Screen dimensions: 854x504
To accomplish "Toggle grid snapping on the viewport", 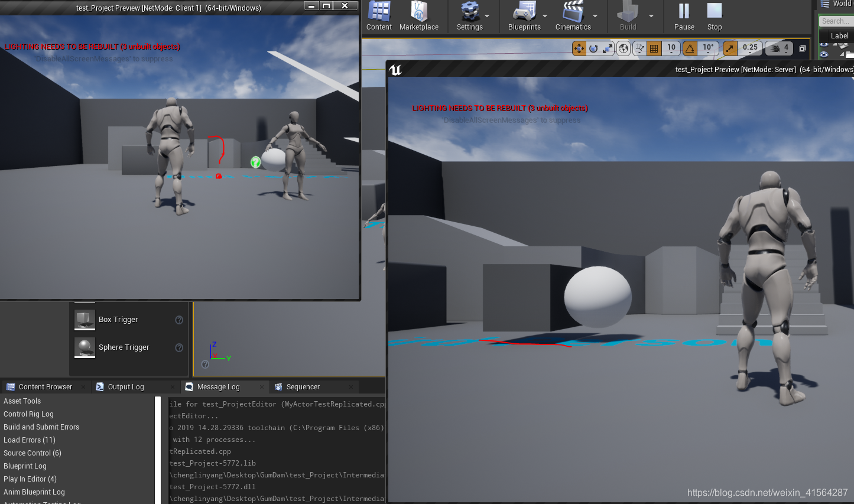I will [654, 48].
